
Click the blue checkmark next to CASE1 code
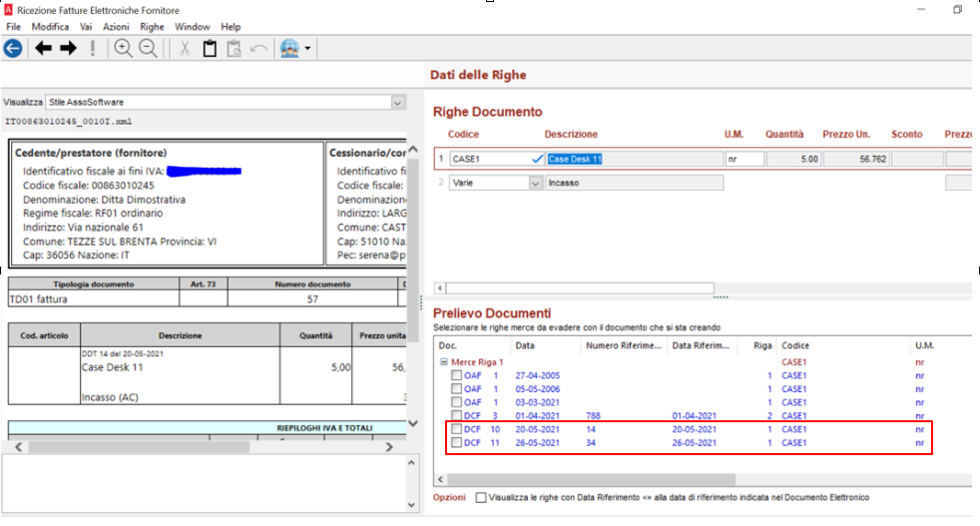click(537, 159)
